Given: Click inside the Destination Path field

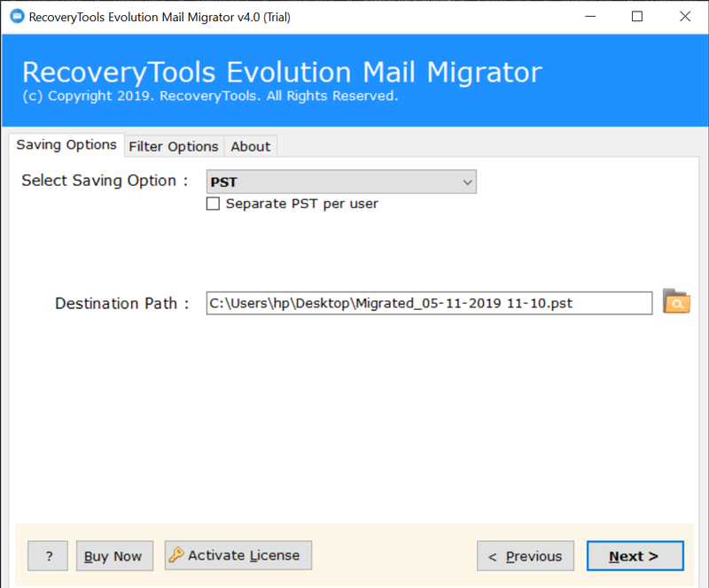Looking at the screenshot, I should tap(429, 303).
